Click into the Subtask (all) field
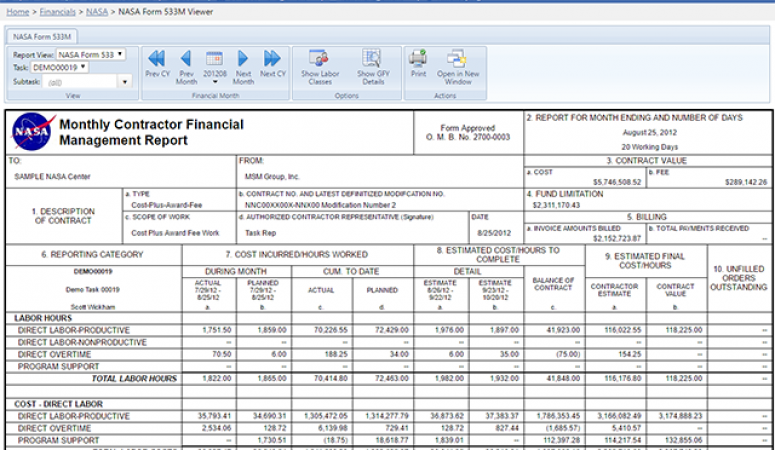The width and height of the screenshot is (775, 450). 80,82
